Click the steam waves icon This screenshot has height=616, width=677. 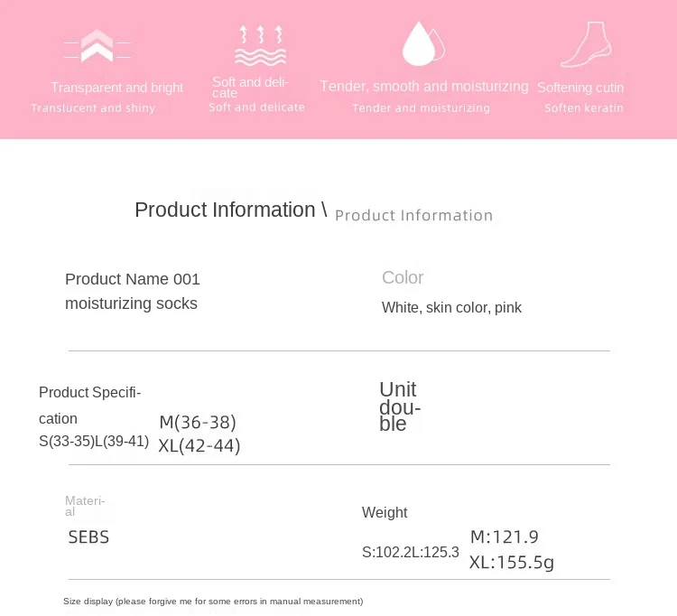coord(260,46)
